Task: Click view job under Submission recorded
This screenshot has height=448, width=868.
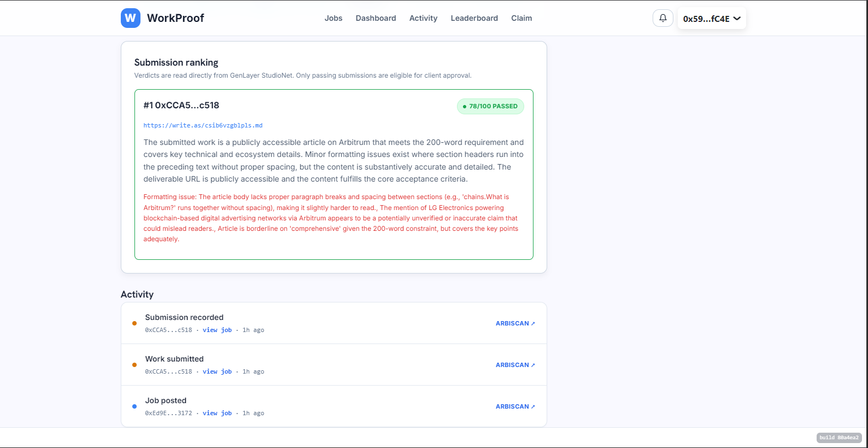Action: [x=217, y=330]
